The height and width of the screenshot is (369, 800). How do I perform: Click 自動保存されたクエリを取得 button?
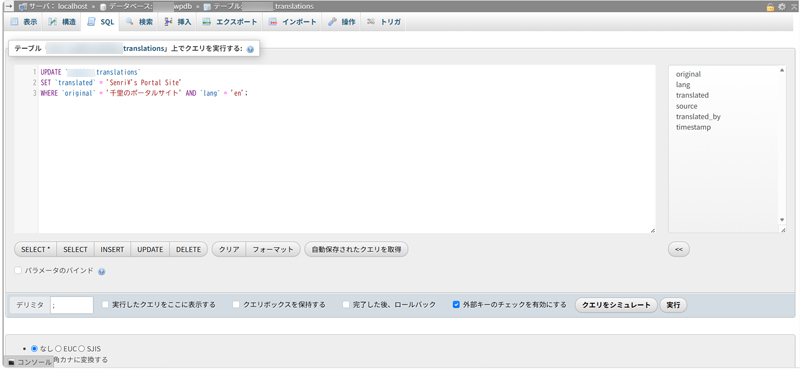(x=356, y=250)
